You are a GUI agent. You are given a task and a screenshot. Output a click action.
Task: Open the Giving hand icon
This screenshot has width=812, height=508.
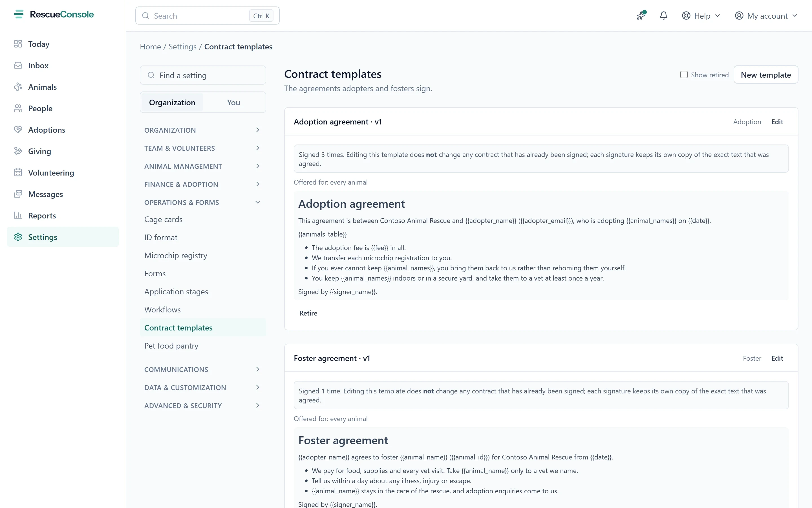18,151
